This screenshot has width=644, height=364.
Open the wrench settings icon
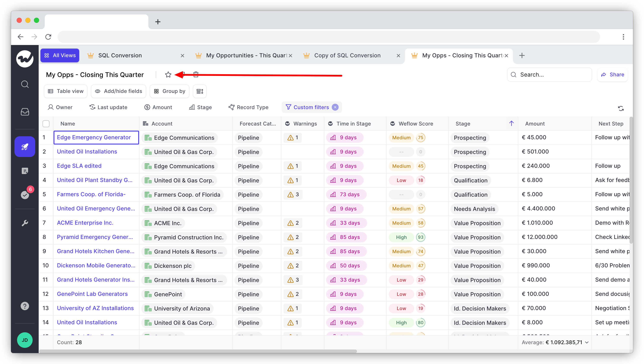pyautogui.click(x=25, y=223)
